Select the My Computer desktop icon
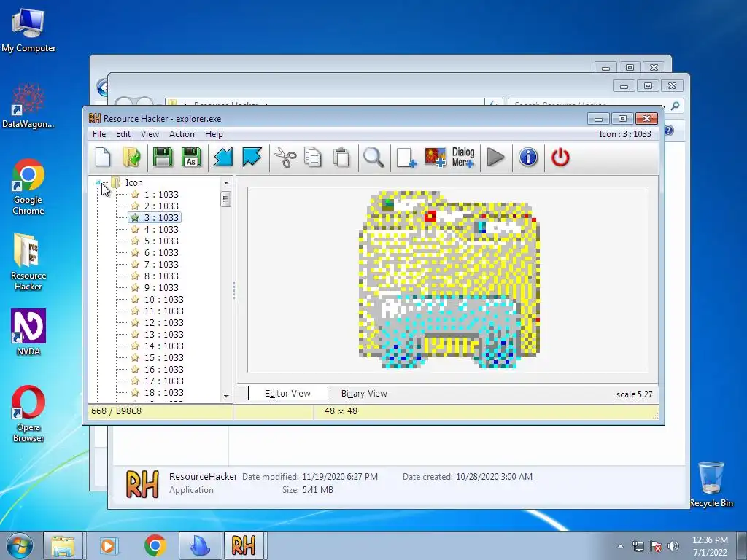 (28, 29)
